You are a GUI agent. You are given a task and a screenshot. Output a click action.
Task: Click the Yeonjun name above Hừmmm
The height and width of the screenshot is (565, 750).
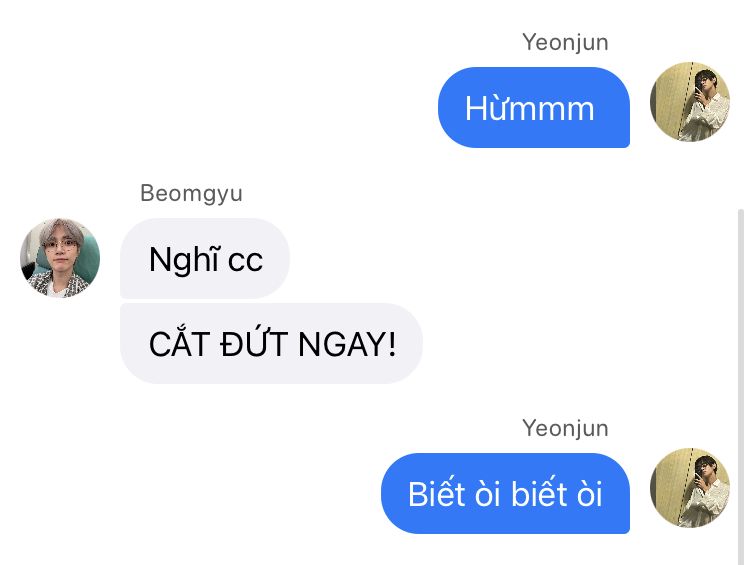click(565, 43)
